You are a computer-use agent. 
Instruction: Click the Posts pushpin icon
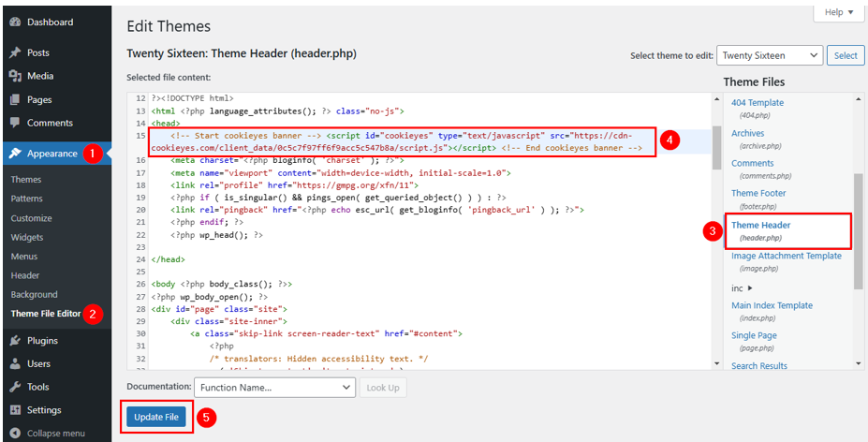(x=15, y=52)
